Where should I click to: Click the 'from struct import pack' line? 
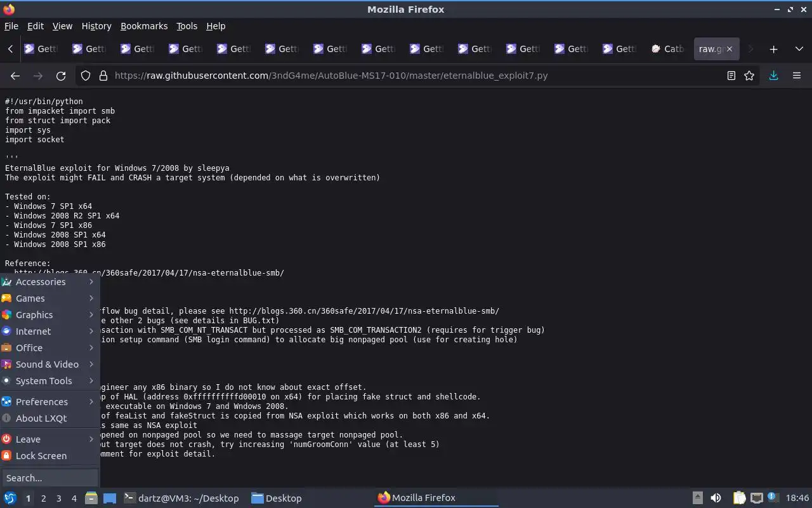58,121
